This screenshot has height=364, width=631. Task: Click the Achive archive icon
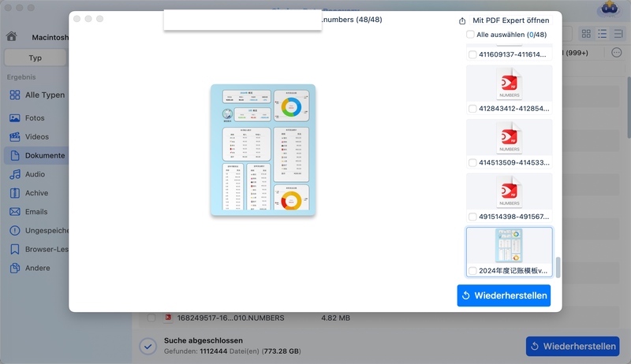point(15,193)
